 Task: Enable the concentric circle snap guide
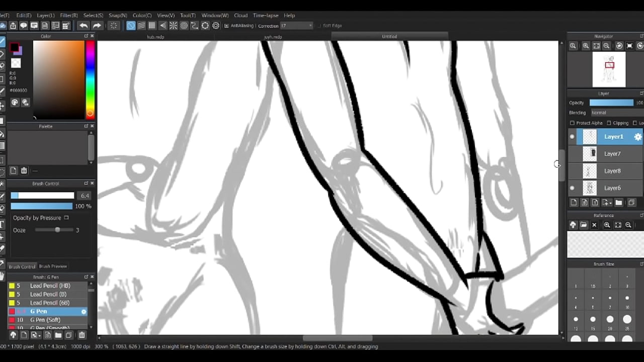click(184, 26)
